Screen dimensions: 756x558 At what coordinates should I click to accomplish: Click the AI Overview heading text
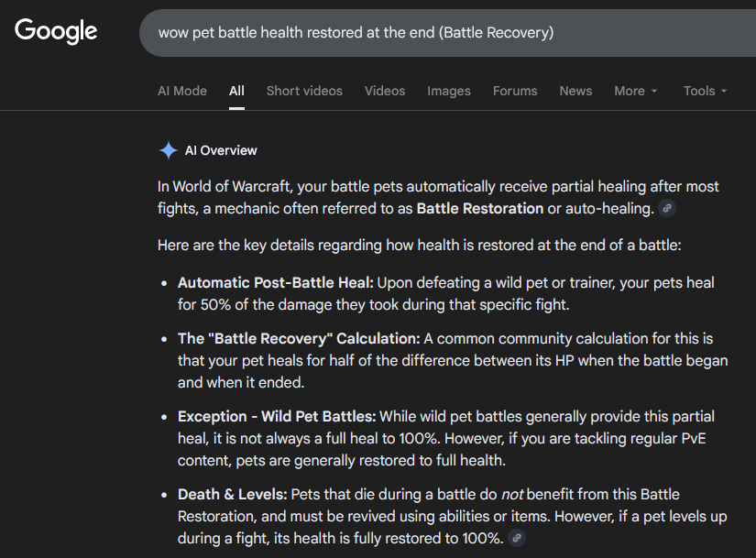(221, 150)
